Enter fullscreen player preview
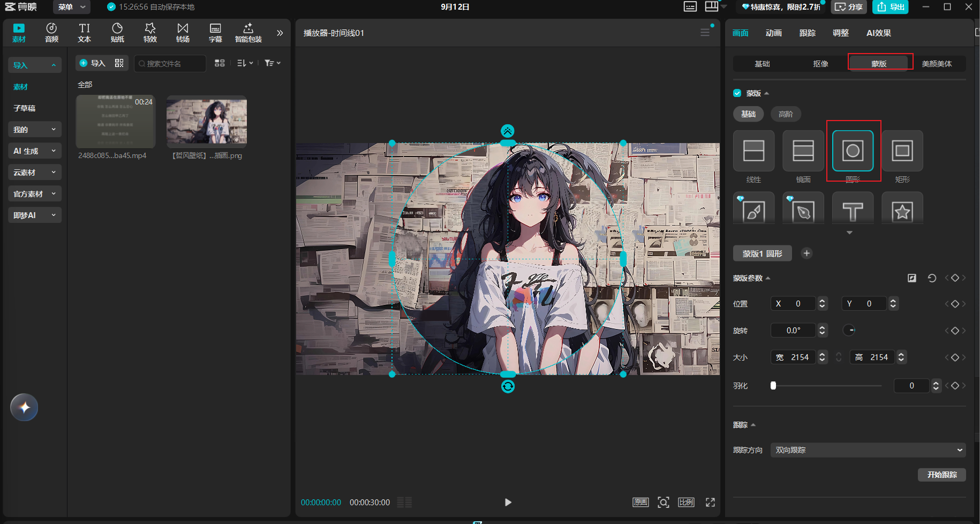 [x=710, y=502]
